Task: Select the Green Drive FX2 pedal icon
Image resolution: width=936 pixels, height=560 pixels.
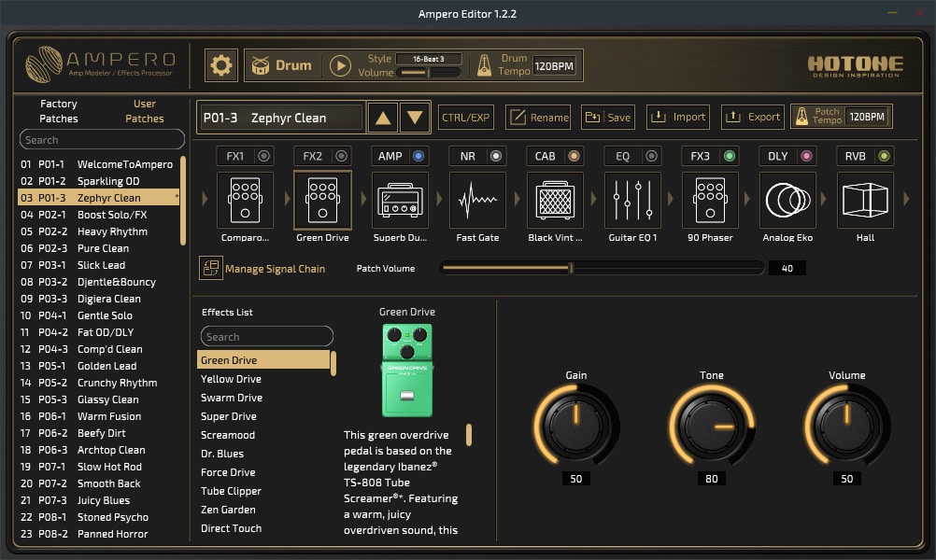Action: (x=322, y=201)
